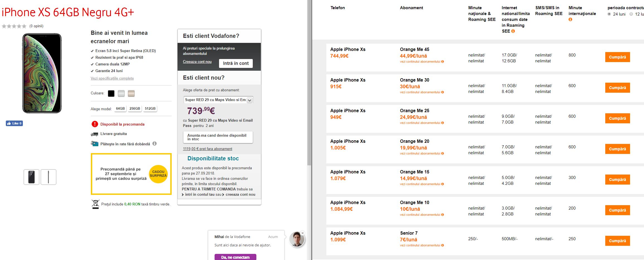644x260 pixels.
Task: Open Vezi specificațiile complete link
Action: [112, 79]
